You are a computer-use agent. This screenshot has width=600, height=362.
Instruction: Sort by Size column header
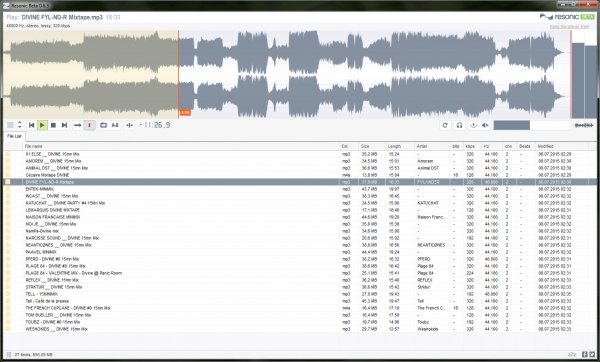[x=372, y=146]
